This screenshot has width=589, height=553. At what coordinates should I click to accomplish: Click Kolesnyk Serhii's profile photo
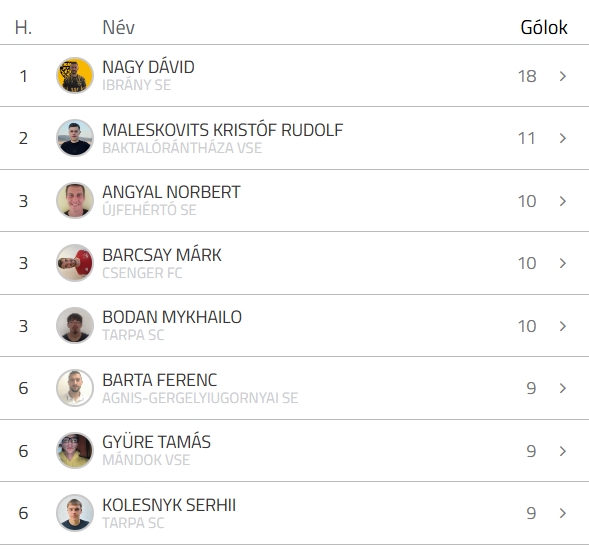[x=75, y=513]
